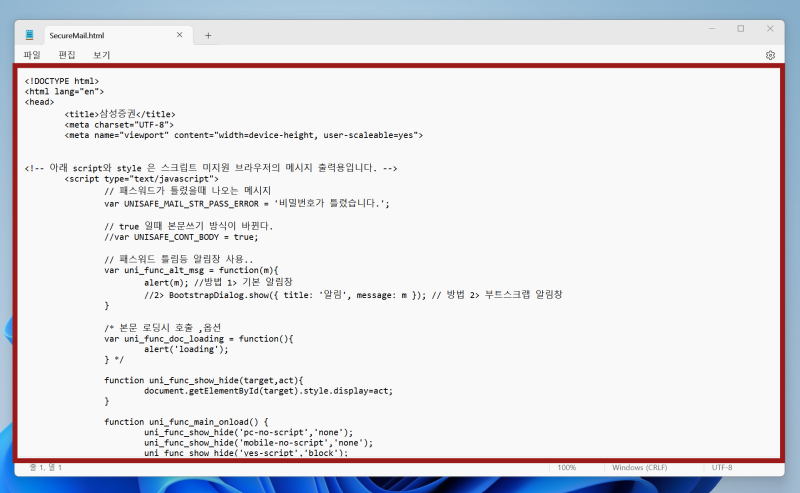Click the uni_func_show_hide('mobile-no-script','none'); line
The height and width of the screenshot is (493, 800).
(x=258, y=443)
